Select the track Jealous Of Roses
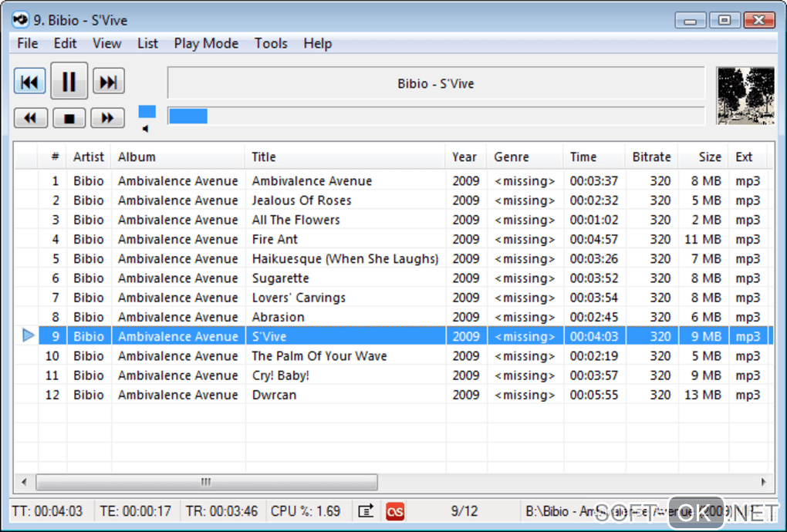 301,200
